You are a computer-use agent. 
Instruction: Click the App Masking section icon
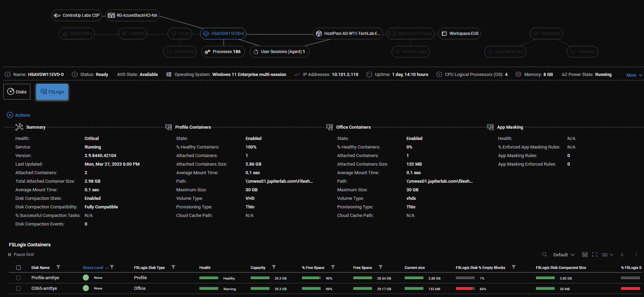click(490, 127)
